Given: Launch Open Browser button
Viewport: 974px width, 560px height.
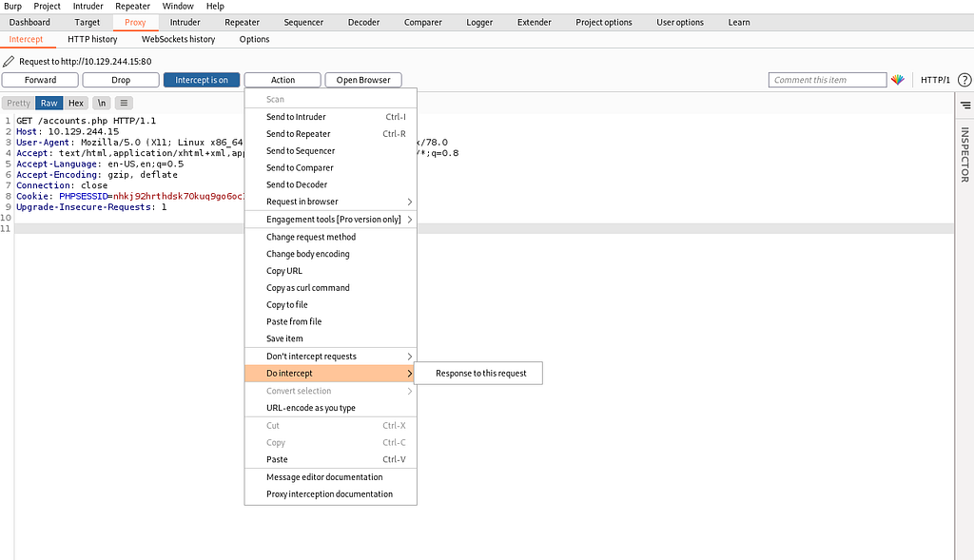Looking at the screenshot, I should pos(363,80).
